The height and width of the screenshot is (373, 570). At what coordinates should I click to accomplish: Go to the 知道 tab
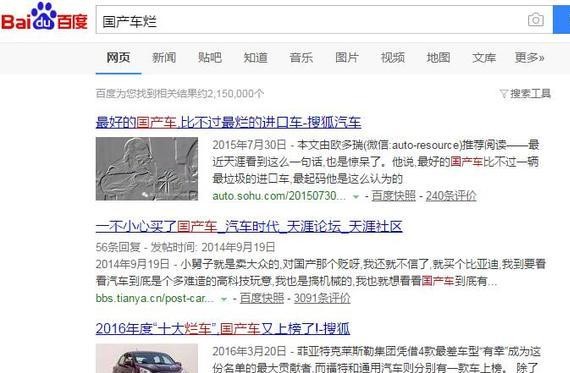256,57
